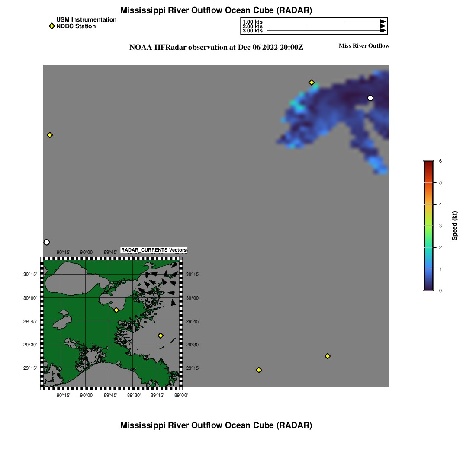Click the Miss River Outflow text
This screenshot has width=476, height=454.
tap(363, 46)
